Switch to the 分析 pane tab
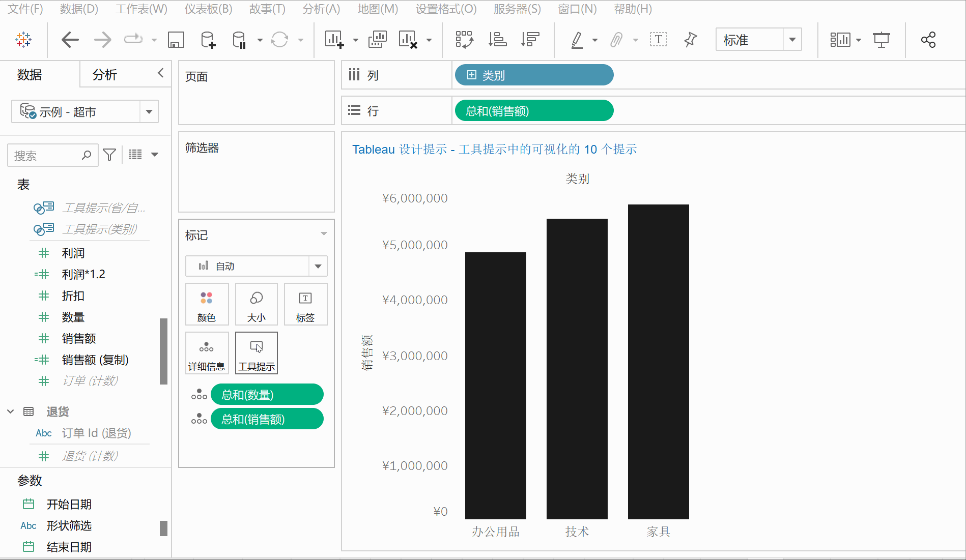This screenshot has height=560, width=966. [x=105, y=75]
